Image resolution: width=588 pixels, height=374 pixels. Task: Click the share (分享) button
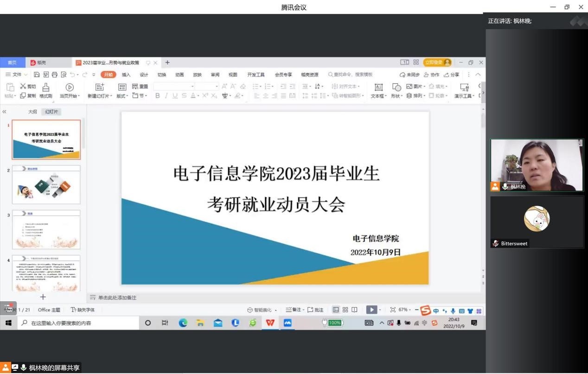[452, 75]
